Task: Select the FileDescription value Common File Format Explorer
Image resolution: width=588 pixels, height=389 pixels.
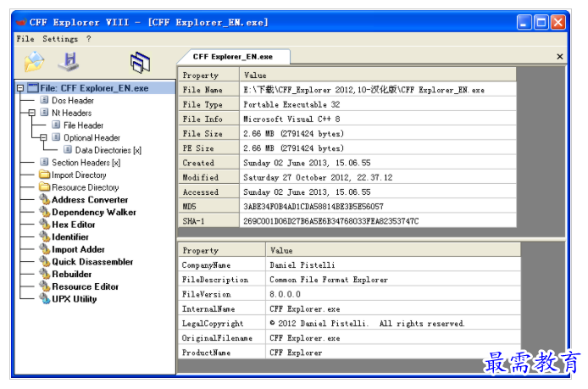Action: (329, 280)
